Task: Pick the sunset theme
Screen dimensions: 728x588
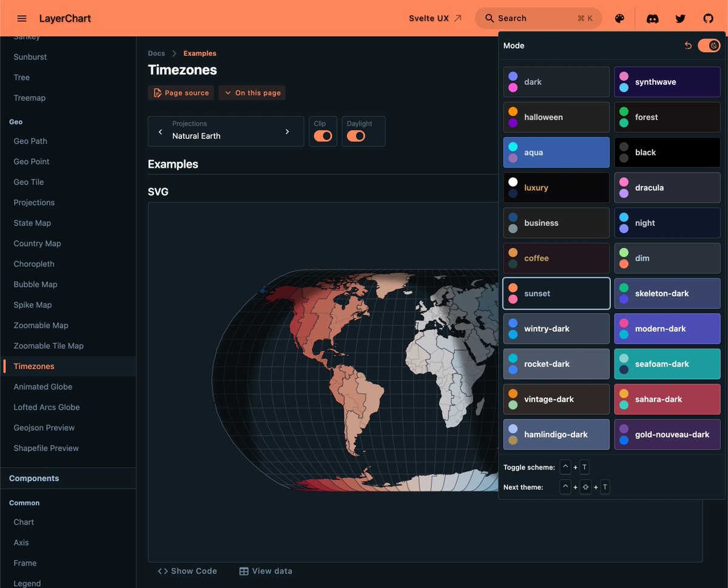Action: (556, 293)
